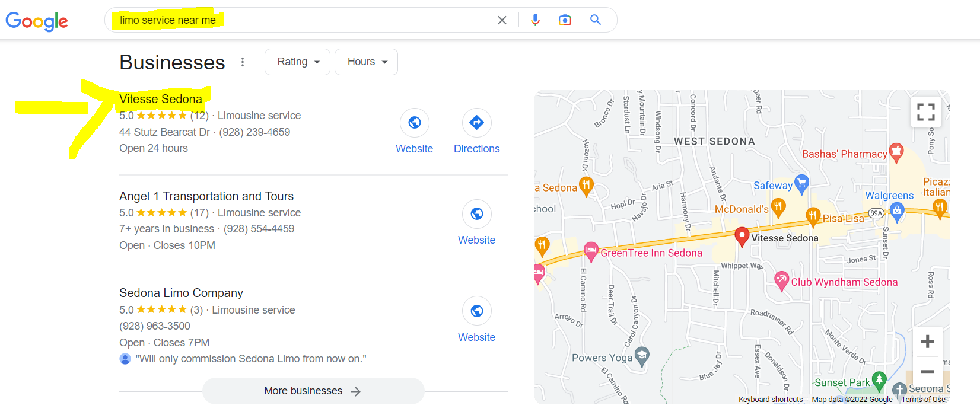980x418 pixels.
Task: Select Powers Yoga map marker
Action: pyautogui.click(x=641, y=357)
